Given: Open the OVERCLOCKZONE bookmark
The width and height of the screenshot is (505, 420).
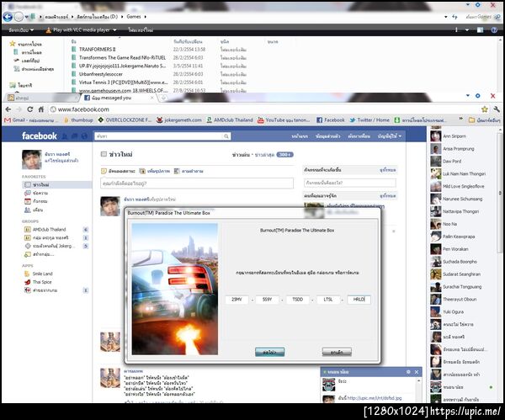Looking at the screenshot, I should point(125,120).
